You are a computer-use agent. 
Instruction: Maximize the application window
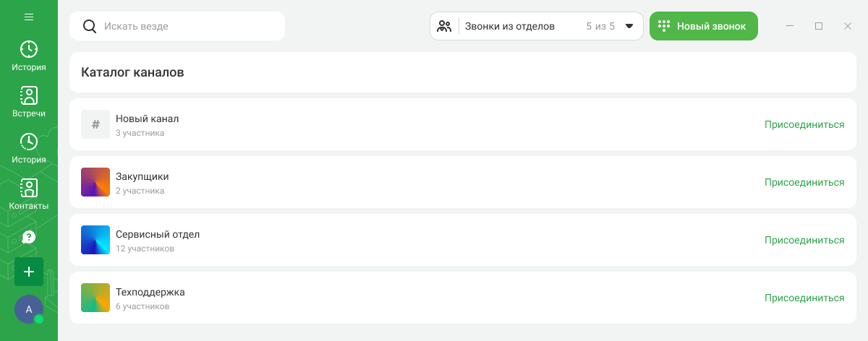coord(819,26)
